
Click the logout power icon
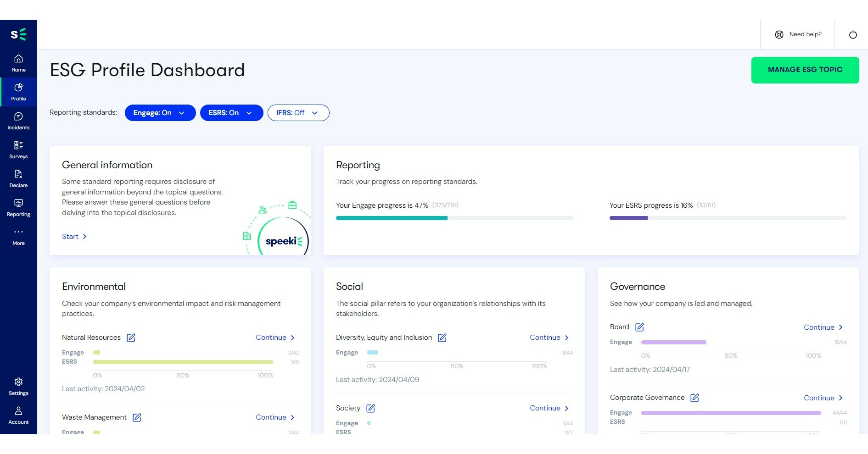coord(853,34)
